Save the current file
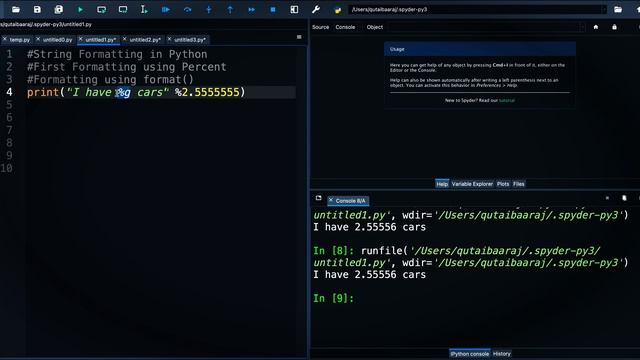The image size is (640, 360). [x=37, y=9]
